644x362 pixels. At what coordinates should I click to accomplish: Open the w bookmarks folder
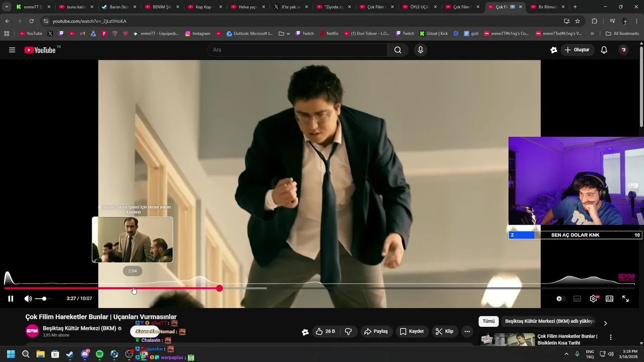click(x=284, y=34)
